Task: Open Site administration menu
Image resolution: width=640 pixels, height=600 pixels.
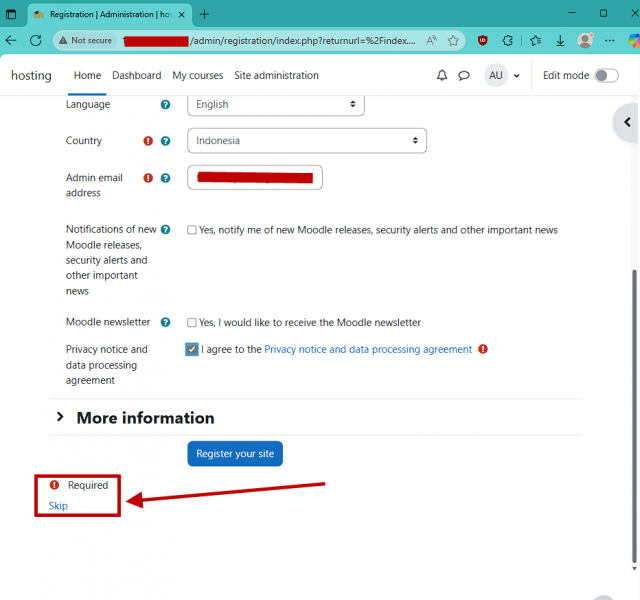Action: (x=276, y=76)
